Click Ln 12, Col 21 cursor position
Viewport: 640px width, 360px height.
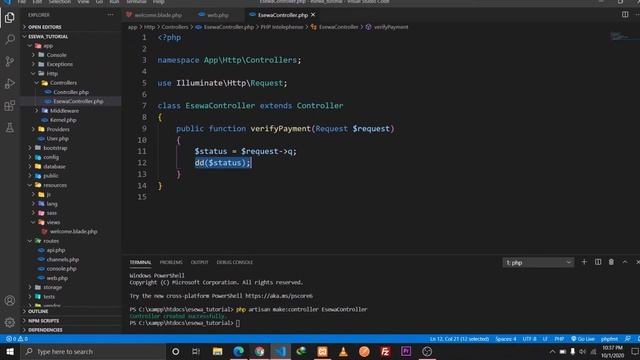click(459, 339)
